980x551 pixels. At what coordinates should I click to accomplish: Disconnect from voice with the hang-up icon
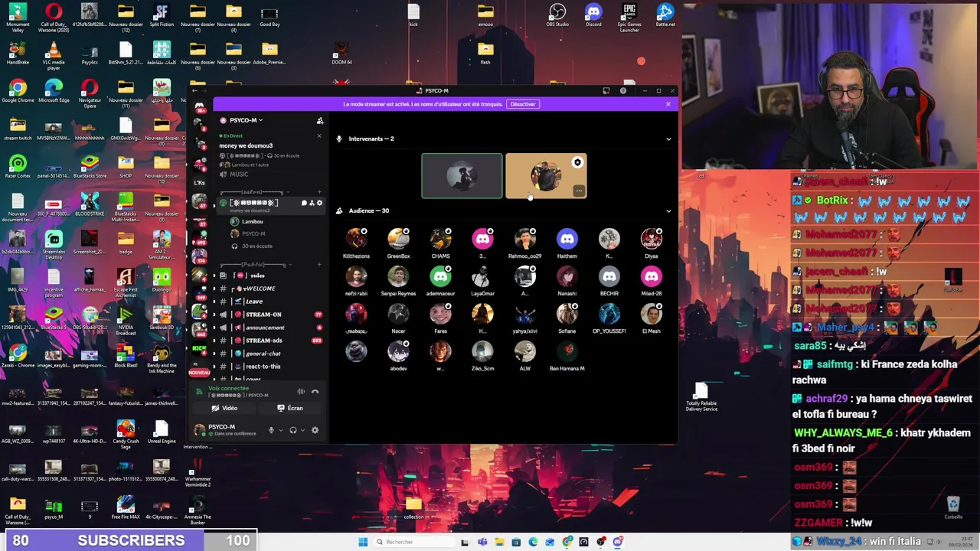[x=315, y=392]
